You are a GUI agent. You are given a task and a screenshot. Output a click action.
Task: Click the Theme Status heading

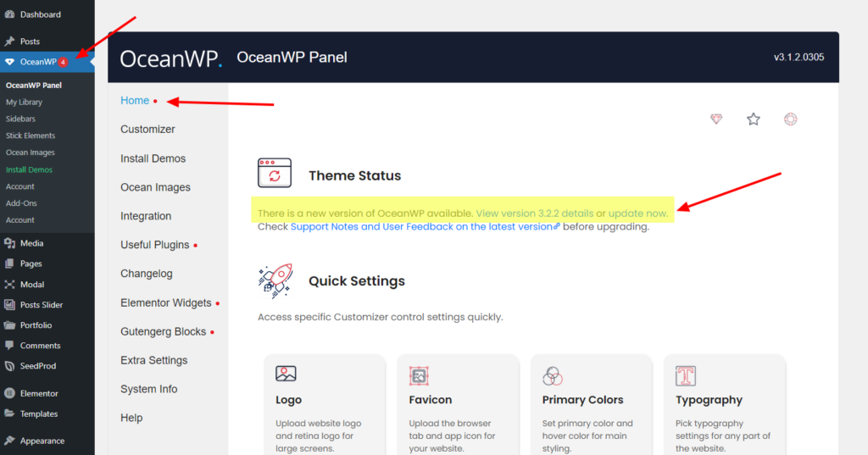355,175
